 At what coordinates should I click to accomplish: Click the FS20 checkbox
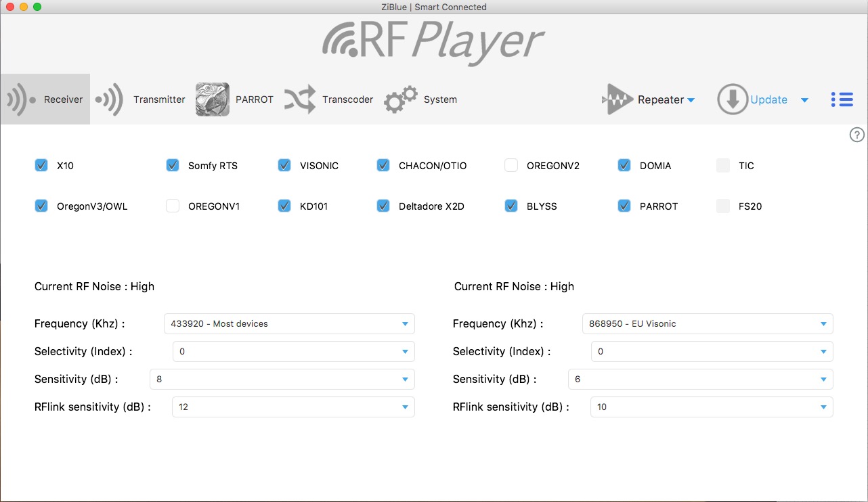[723, 206]
